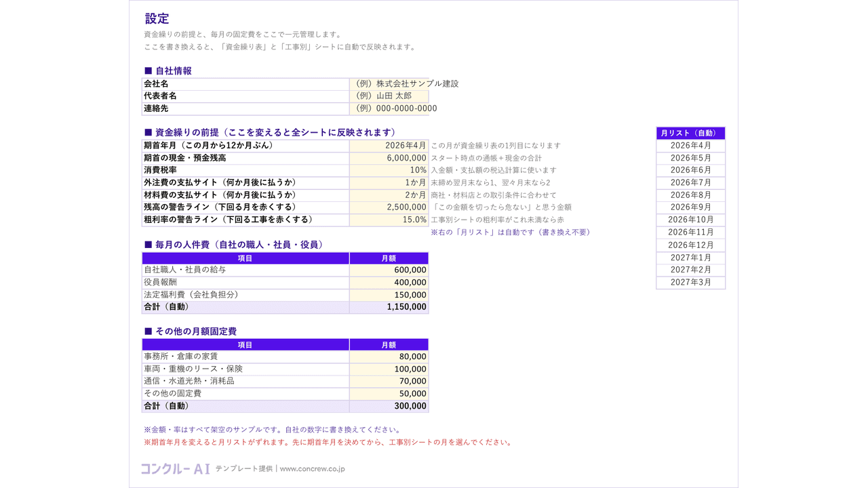Viewport: 868px width, 488px height.
Task: Open the www.concrew.co.jp link
Action: click(x=312, y=468)
